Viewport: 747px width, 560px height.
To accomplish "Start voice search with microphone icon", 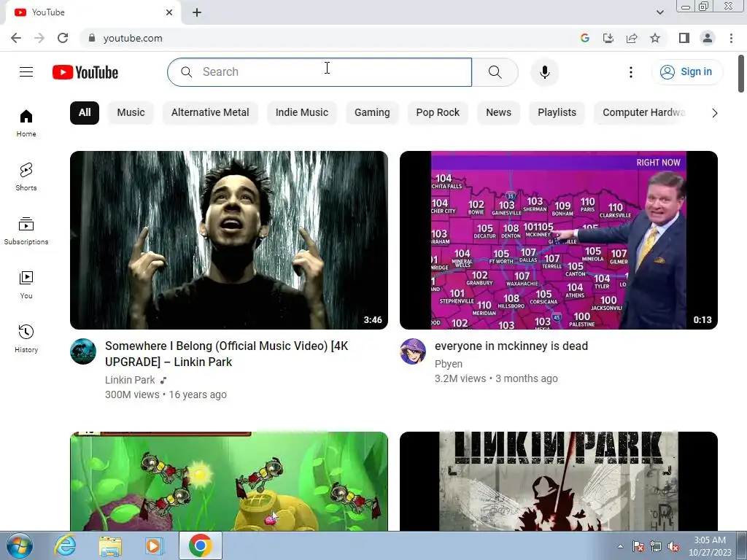I will tap(544, 72).
